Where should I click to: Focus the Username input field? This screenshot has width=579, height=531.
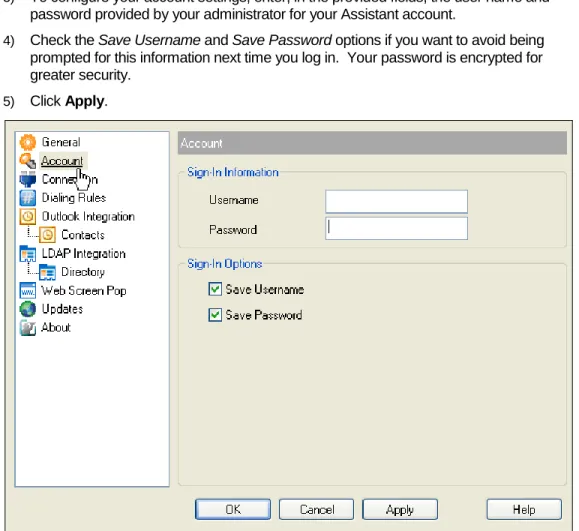click(x=396, y=201)
